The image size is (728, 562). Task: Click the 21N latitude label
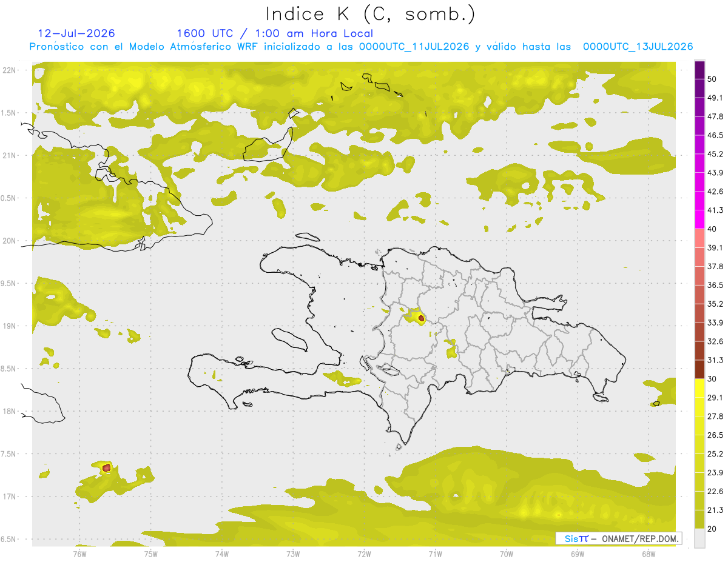(x=9, y=155)
